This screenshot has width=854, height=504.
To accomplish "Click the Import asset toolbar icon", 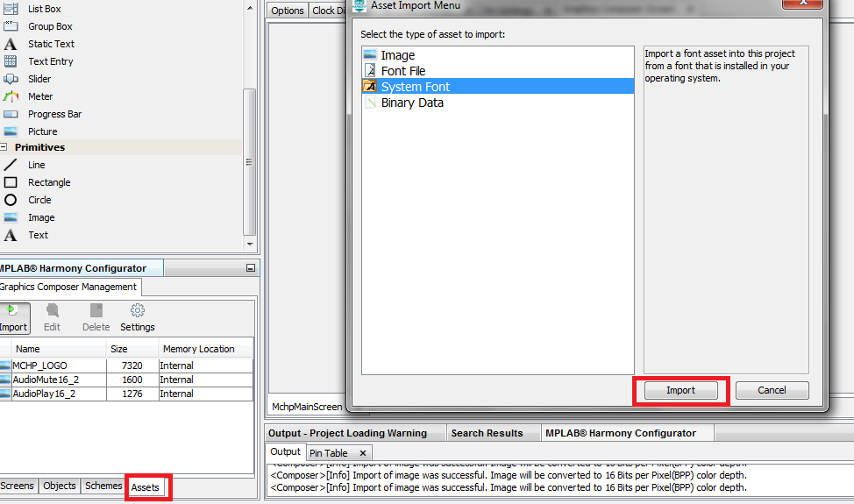I will (x=12, y=312).
